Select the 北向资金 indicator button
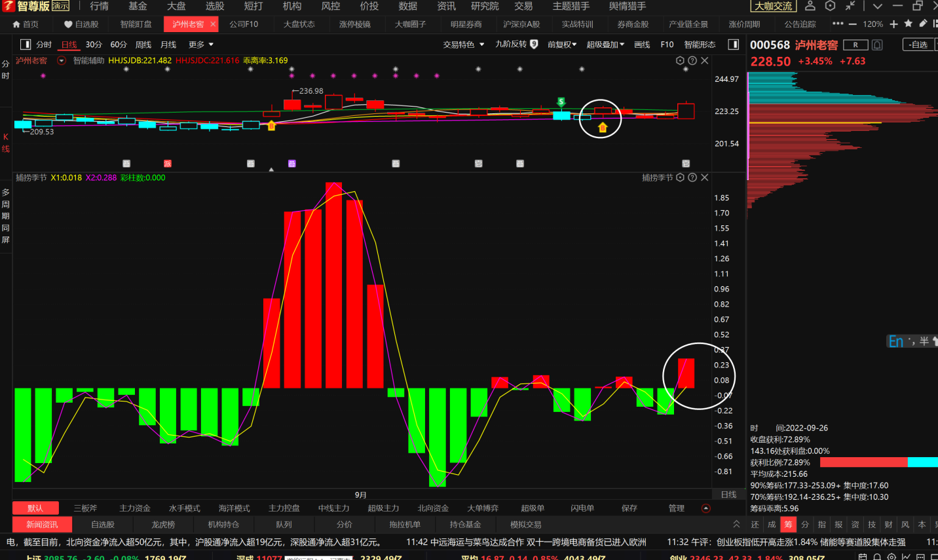The image size is (938, 560). (x=433, y=508)
